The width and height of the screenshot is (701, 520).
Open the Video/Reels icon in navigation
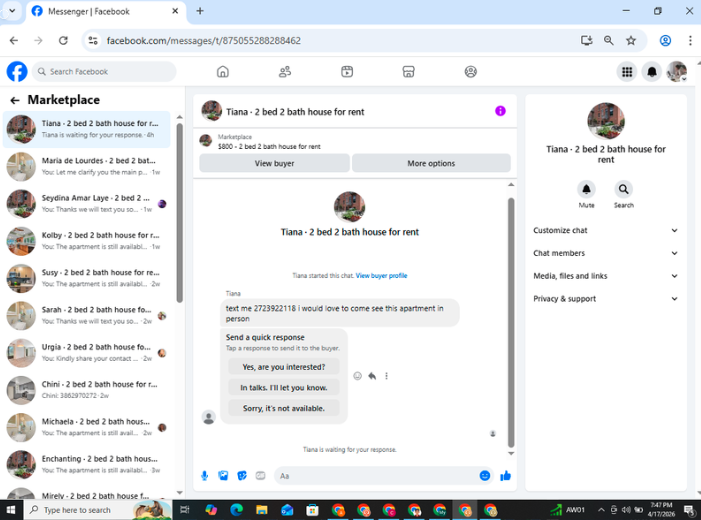[x=347, y=72]
